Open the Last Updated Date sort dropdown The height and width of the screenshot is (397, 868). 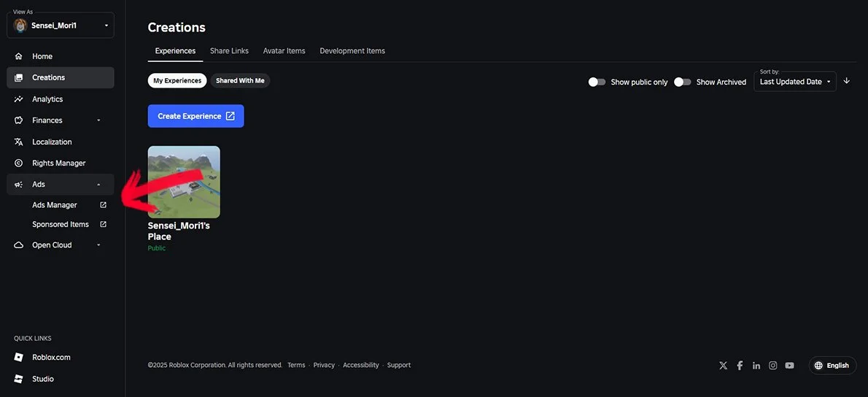[x=795, y=81]
